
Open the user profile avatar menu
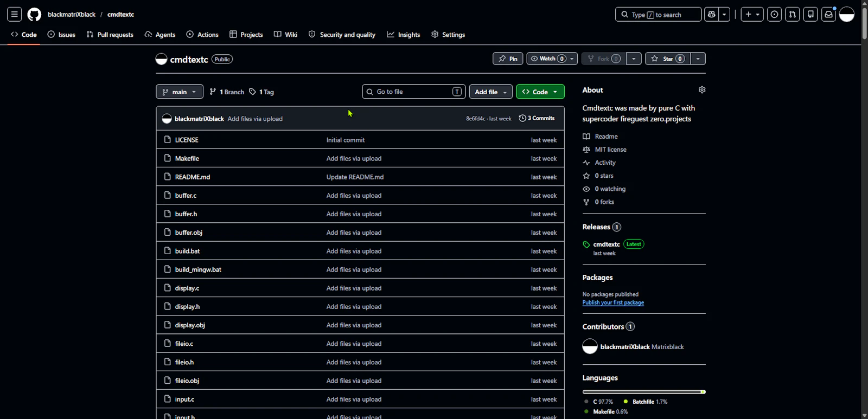[847, 15]
